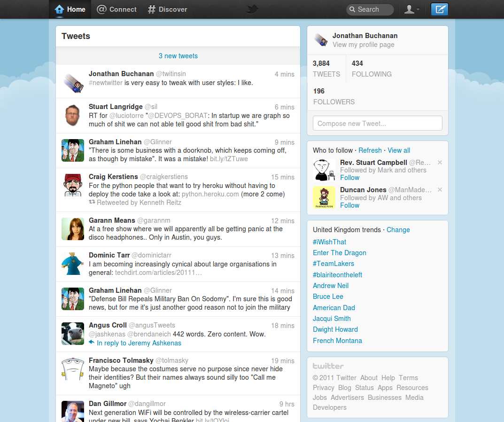The image size is (504, 422).
Task: Click the # Discover hash icon
Action: [151, 9]
